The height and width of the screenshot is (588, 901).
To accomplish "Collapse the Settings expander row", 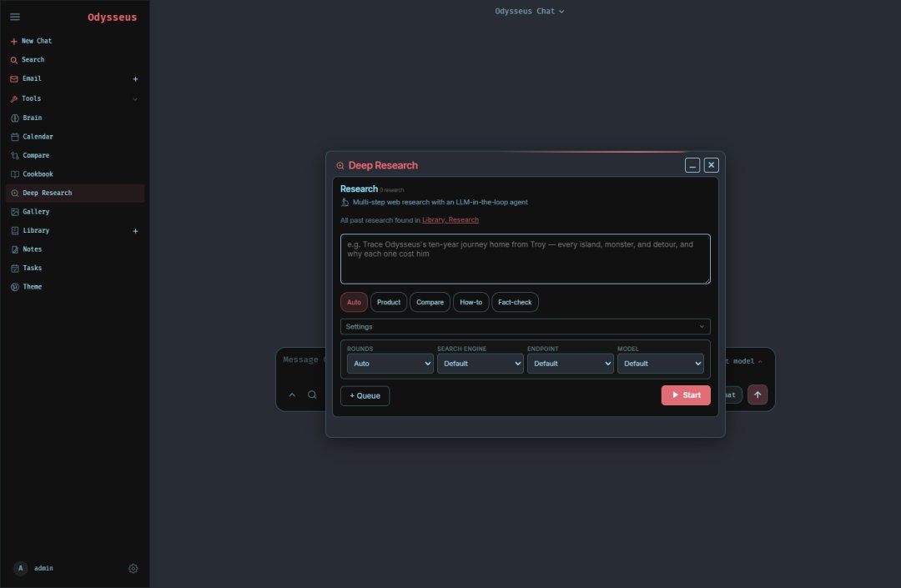I will [x=526, y=326].
